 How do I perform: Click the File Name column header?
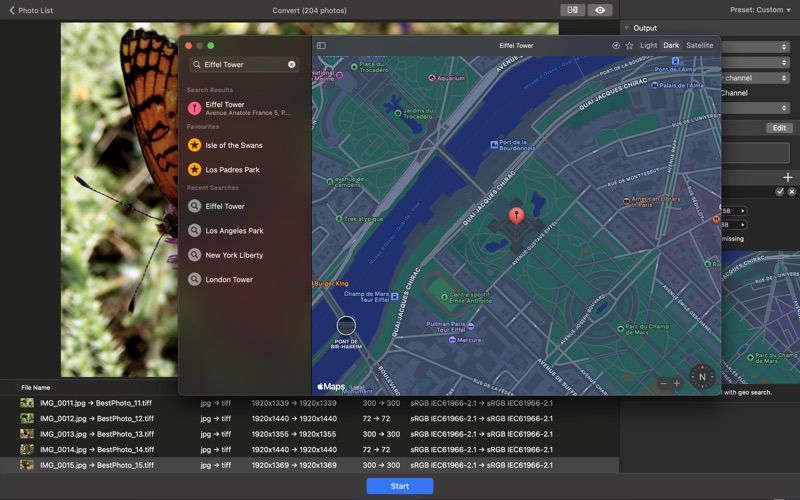(36, 387)
